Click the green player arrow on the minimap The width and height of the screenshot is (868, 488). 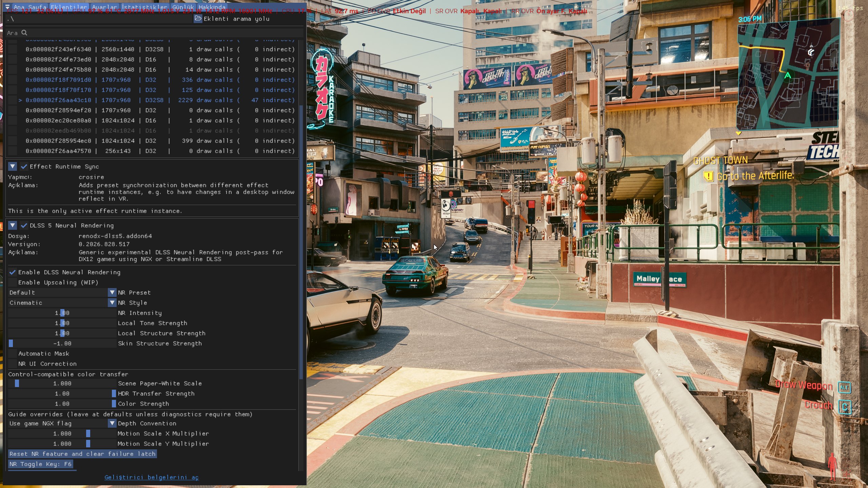[x=788, y=75]
